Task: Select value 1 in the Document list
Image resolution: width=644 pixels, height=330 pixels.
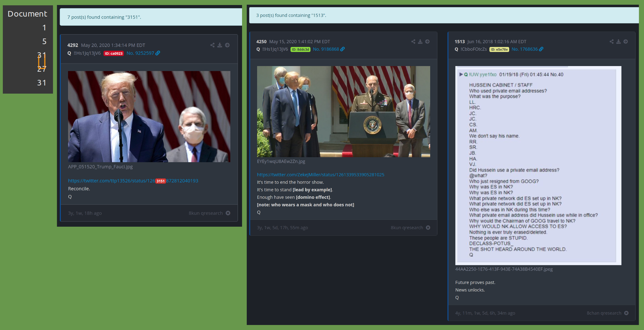Action: pos(44,28)
